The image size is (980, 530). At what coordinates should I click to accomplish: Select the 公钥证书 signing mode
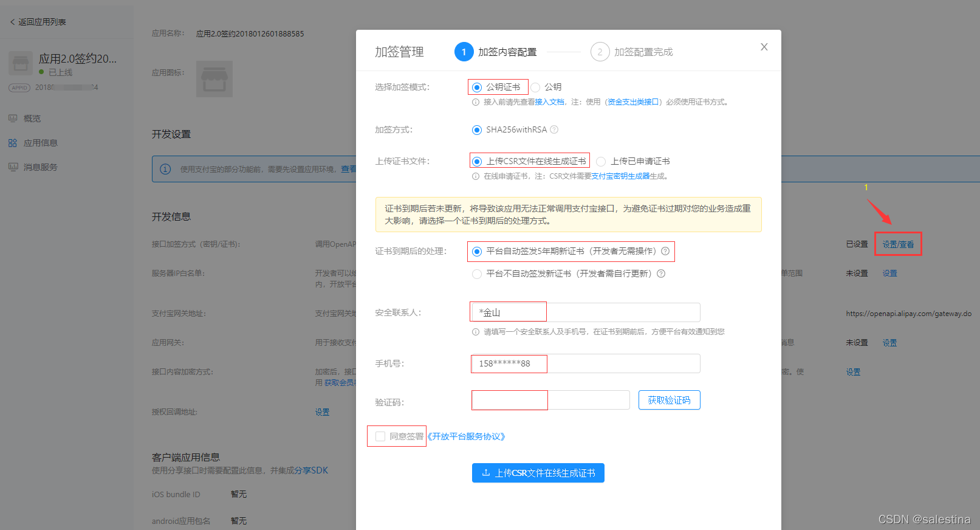(477, 88)
